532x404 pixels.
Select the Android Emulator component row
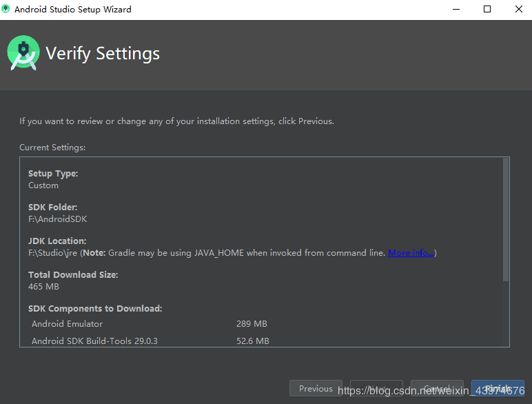point(68,324)
